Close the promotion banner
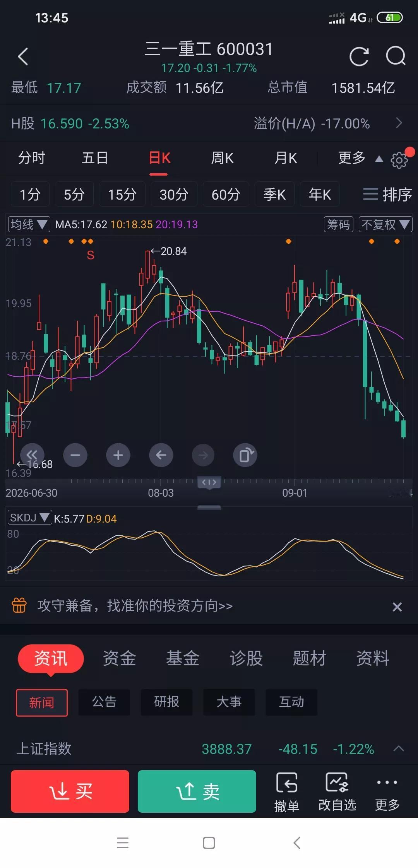This screenshot has width=418, height=868. click(397, 607)
